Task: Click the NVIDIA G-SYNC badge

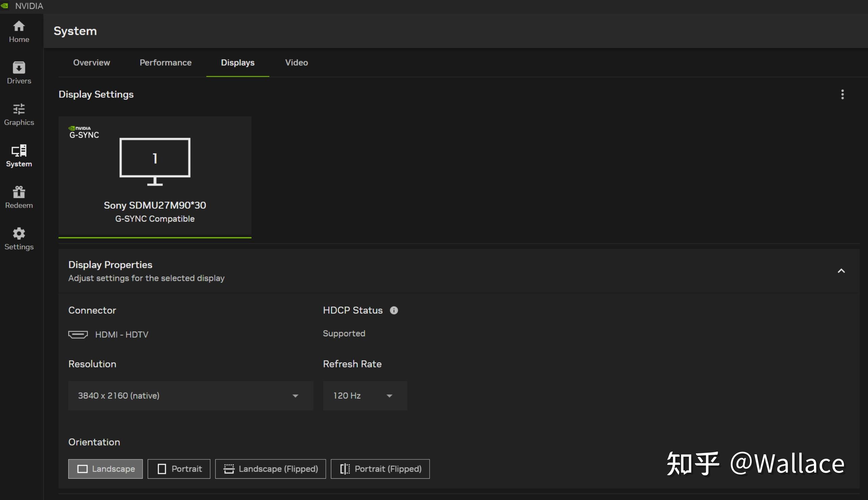Action: (84, 132)
